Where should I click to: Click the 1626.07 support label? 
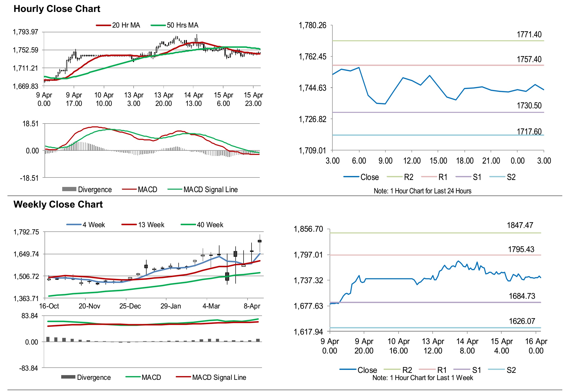click(x=522, y=321)
